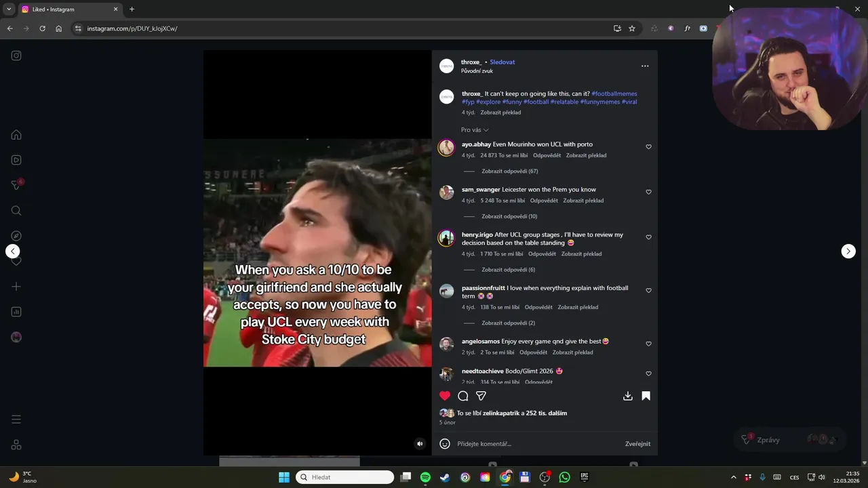Toggle video sound with speaker icon
This screenshot has width=868, height=488.
coord(420,444)
